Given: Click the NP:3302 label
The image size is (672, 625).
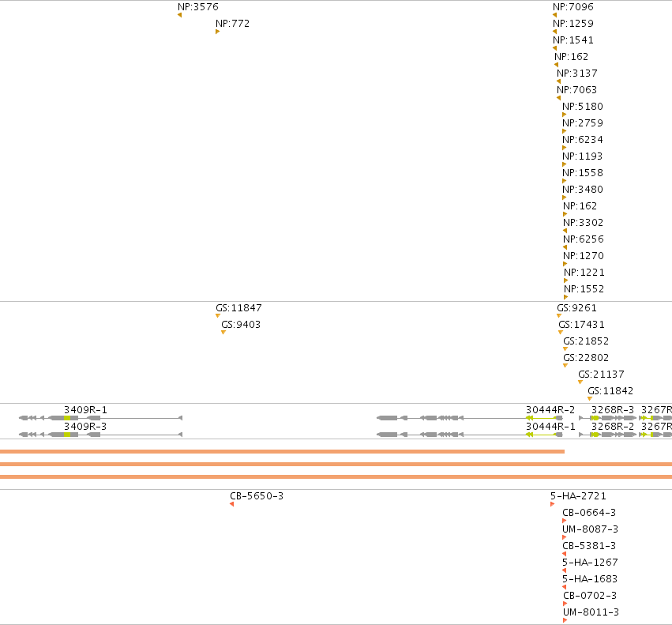Looking at the screenshot, I should pyautogui.click(x=583, y=223).
